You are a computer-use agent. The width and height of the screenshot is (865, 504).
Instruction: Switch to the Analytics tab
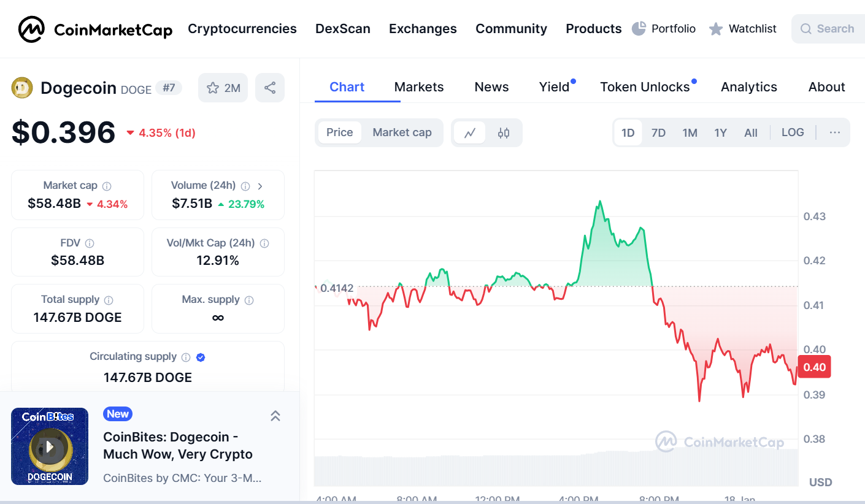click(749, 87)
